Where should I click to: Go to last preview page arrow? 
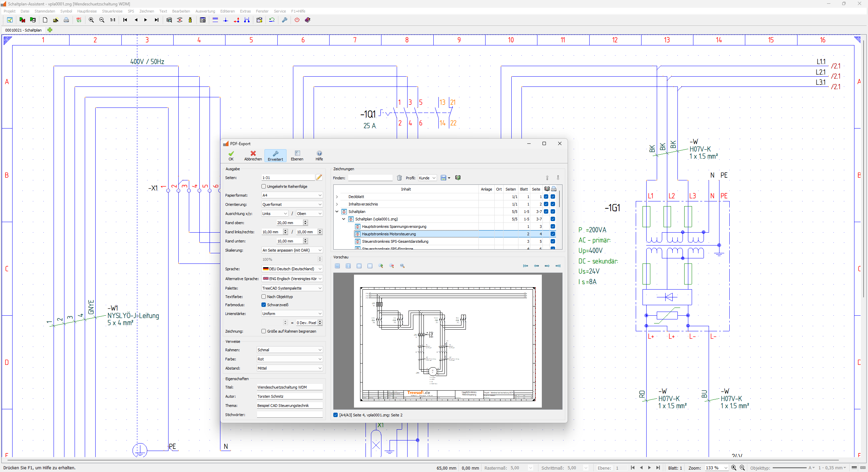(558, 266)
